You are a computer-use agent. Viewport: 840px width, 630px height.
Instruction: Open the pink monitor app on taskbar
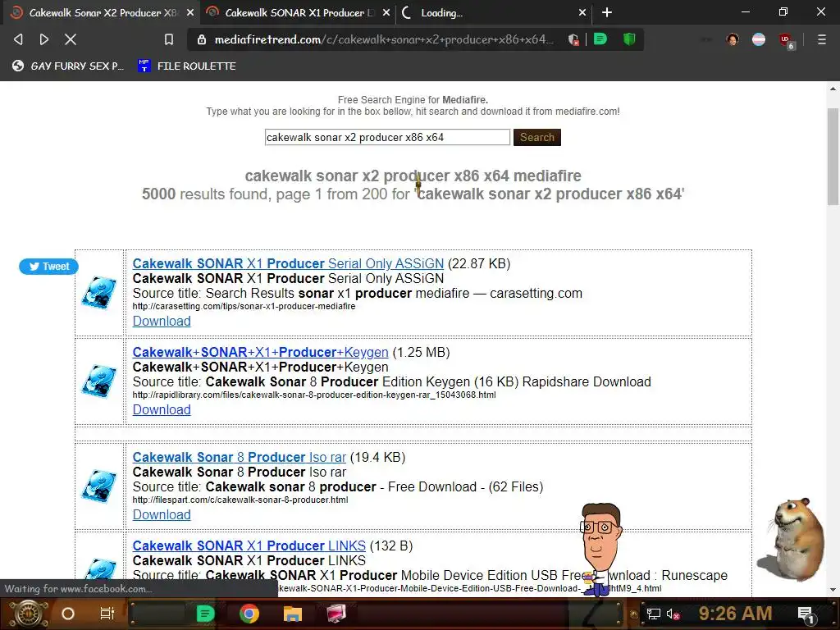(336, 614)
